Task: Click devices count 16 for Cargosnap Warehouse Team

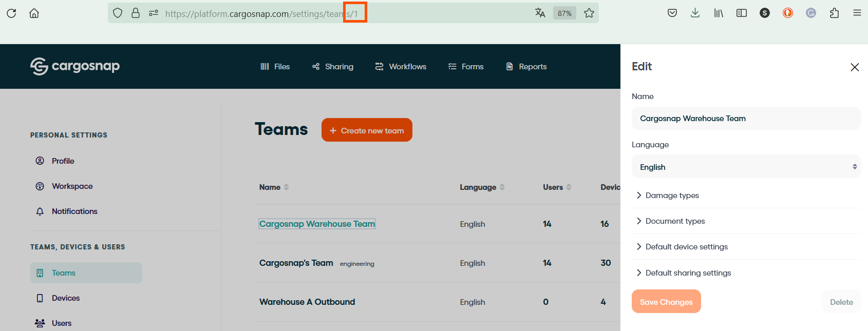Action: click(605, 224)
